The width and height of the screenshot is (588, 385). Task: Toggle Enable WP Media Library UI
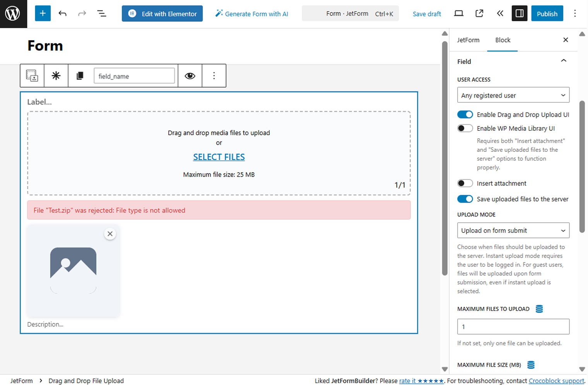pyautogui.click(x=465, y=129)
